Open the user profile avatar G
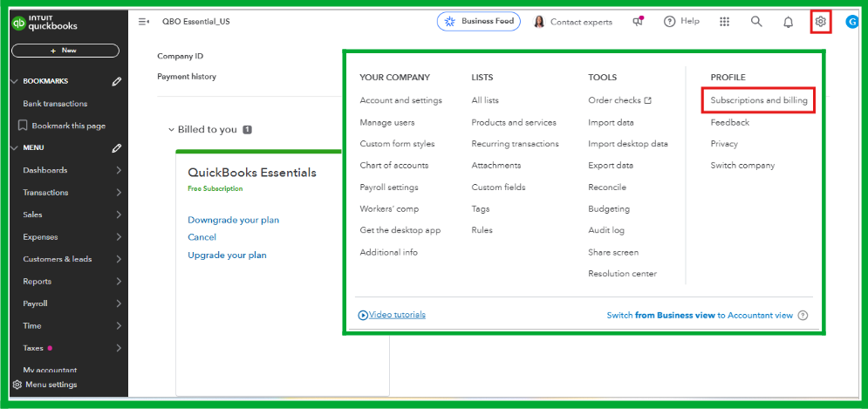The width and height of the screenshot is (868, 409). [852, 22]
